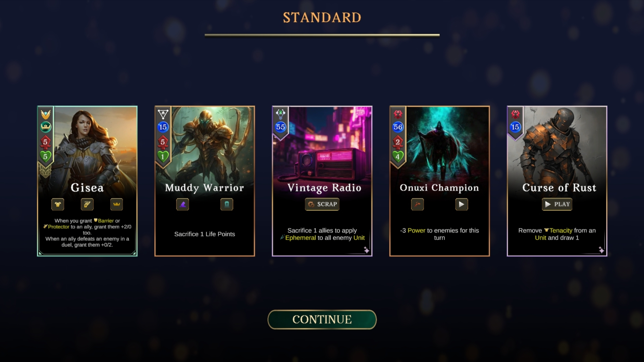Image resolution: width=644 pixels, height=362 pixels.
Task: Click the blue 56 cost badge on Onuxi Champion
Action: [398, 127]
